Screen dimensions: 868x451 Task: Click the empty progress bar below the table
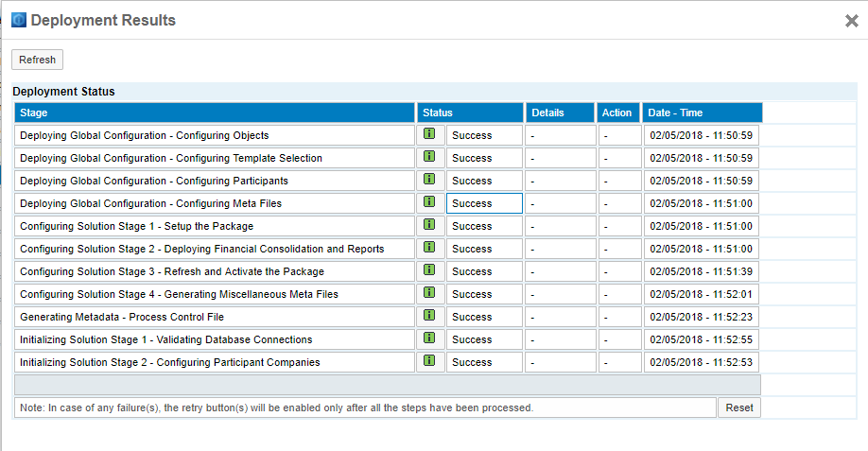[x=388, y=385]
